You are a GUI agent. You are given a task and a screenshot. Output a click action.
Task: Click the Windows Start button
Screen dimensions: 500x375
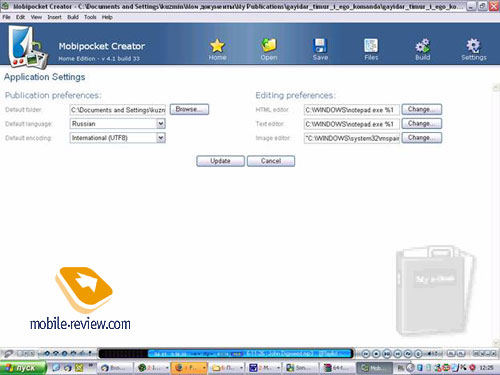click(x=23, y=368)
